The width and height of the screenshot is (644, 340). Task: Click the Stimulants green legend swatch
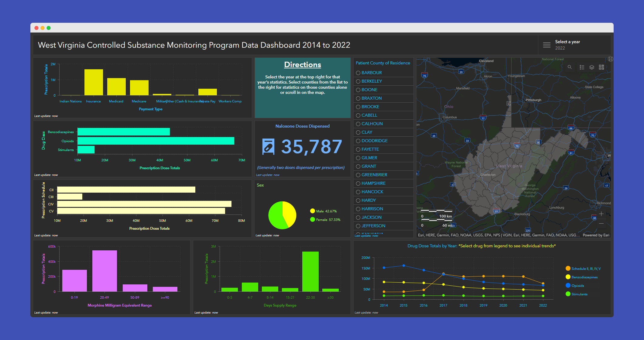pos(568,294)
